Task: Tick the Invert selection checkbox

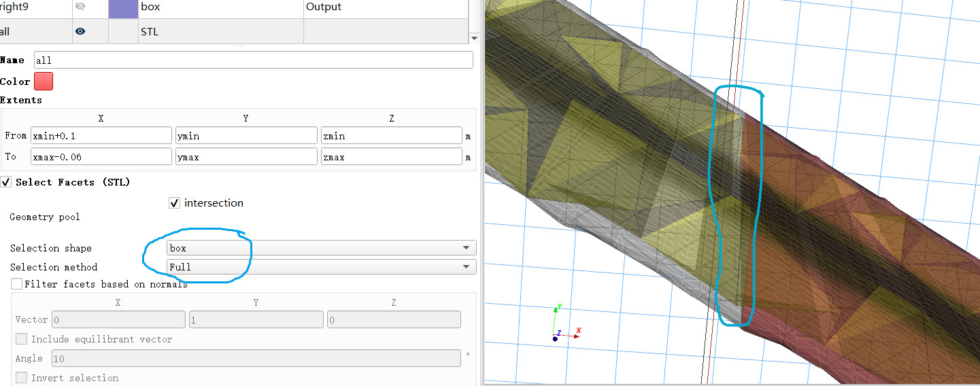Action: click(22, 378)
